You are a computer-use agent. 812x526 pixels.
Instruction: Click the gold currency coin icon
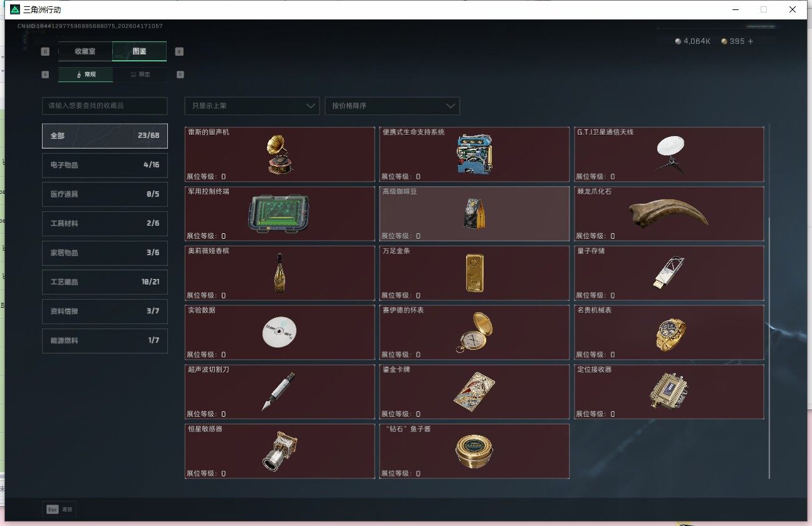[x=724, y=41]
